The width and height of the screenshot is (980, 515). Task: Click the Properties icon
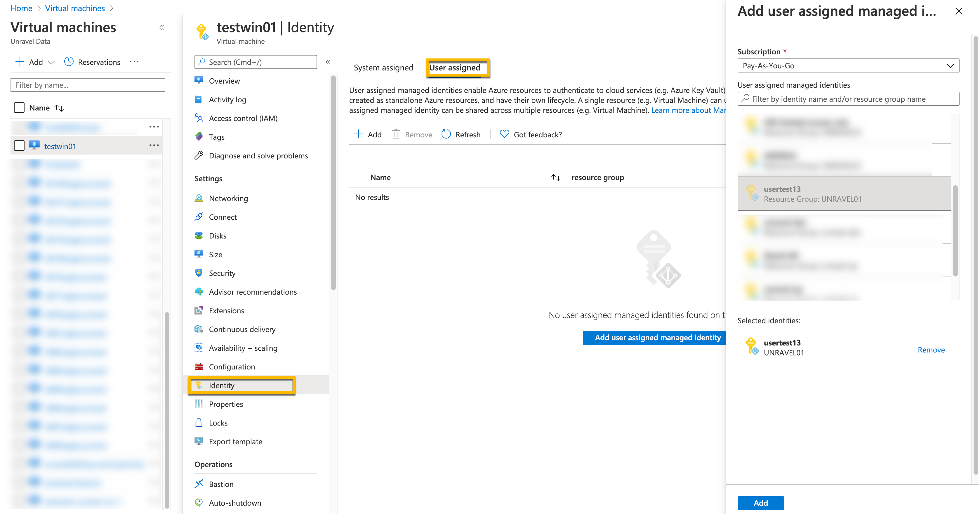[199, 403]
